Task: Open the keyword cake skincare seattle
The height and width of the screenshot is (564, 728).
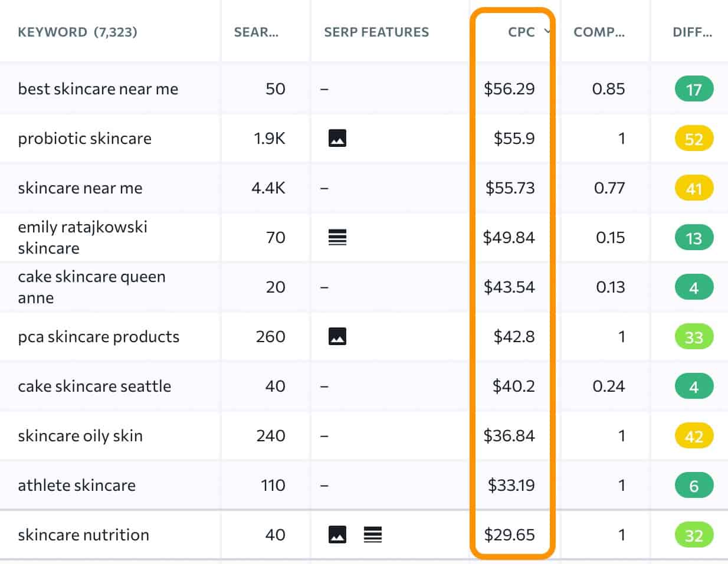Action: click(x=94, y=386)
